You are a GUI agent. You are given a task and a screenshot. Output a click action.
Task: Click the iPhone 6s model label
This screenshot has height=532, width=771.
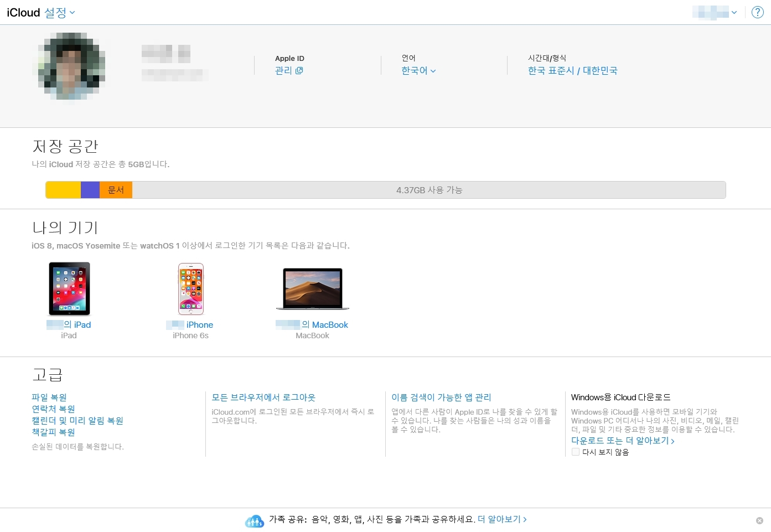pos(190,335)
